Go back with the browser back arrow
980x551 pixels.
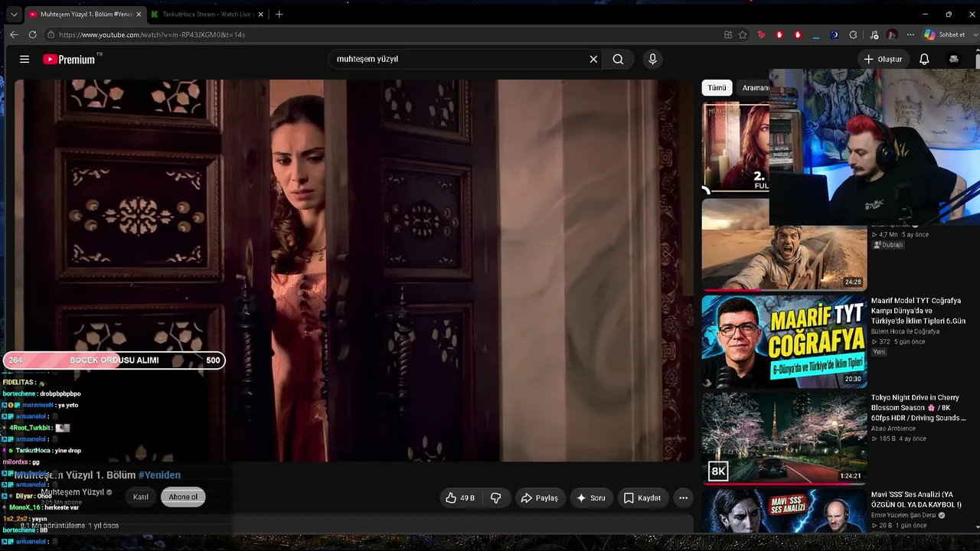14,34
